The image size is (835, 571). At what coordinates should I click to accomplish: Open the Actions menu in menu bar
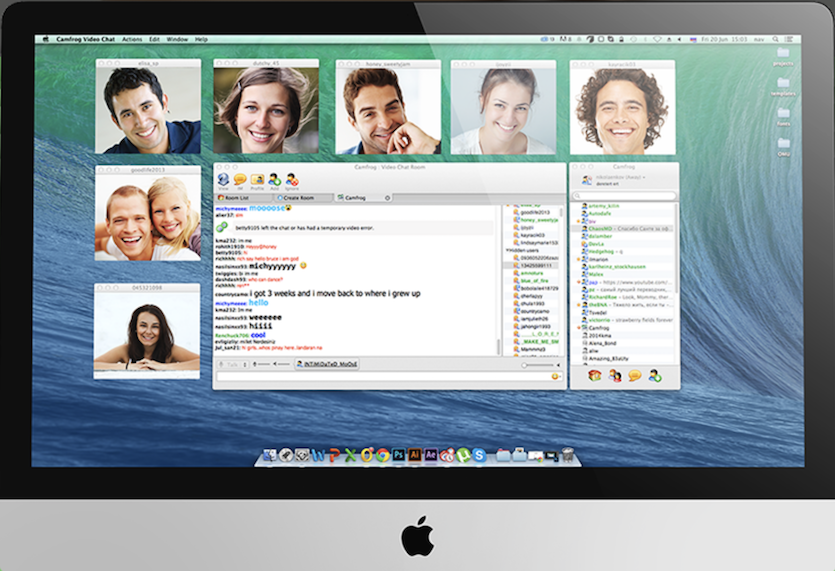pos(132,39)
